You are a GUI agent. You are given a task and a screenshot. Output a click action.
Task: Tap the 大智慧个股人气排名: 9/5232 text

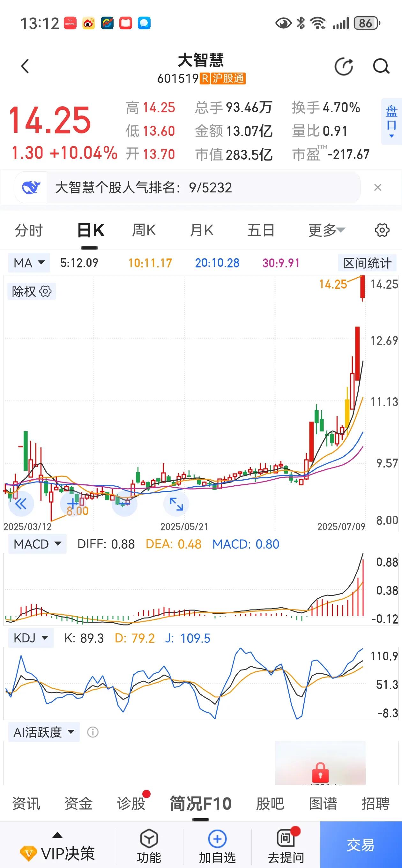pyautogui.click(x=144, y=187)
